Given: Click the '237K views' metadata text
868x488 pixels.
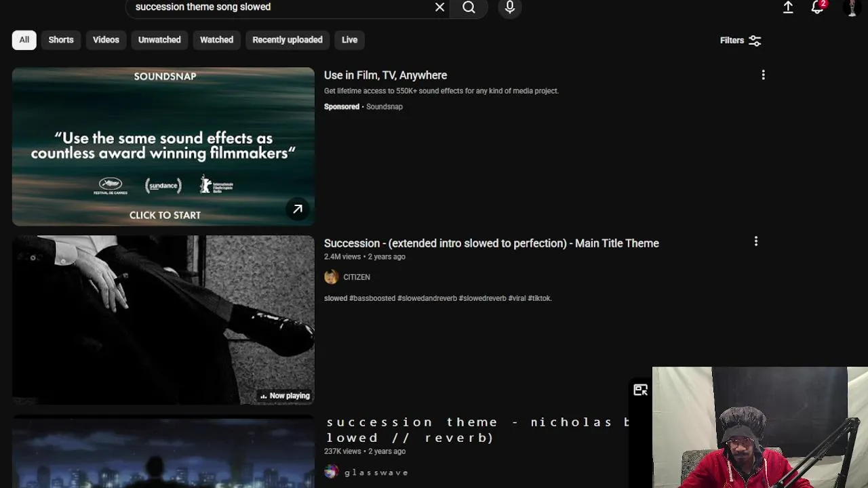Looking at the screenshot, I should pos(342,451).
